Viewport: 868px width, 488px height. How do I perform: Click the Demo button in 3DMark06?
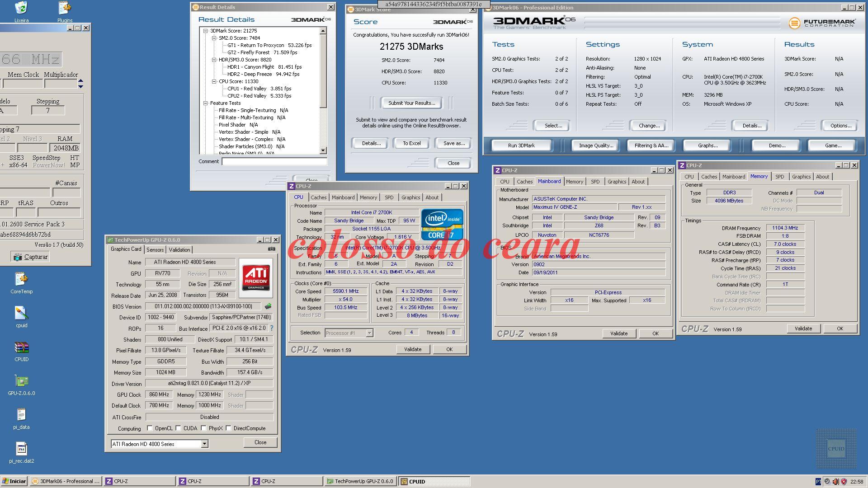pyautogui.click(x=777, y=145)
